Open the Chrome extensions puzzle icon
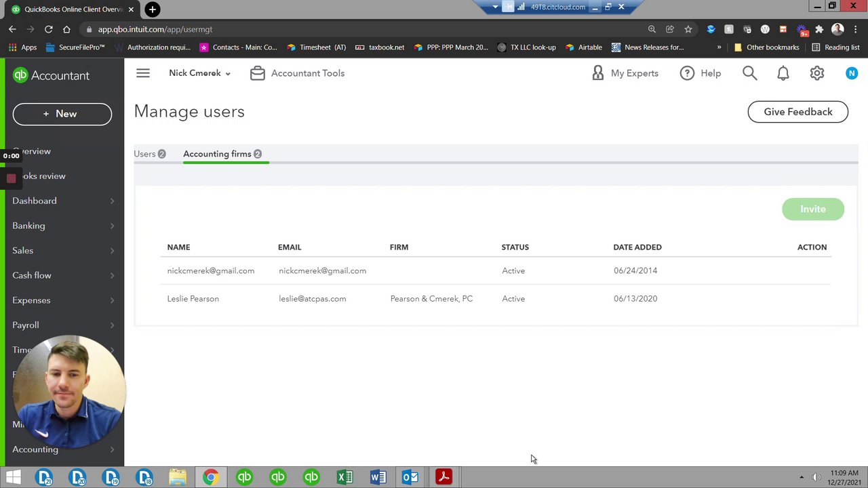This screenshot has width=868, height=488. click(x=819, y=29)
